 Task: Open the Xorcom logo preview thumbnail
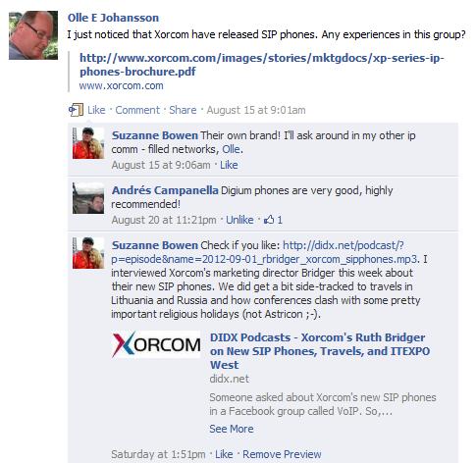[156, 344]
